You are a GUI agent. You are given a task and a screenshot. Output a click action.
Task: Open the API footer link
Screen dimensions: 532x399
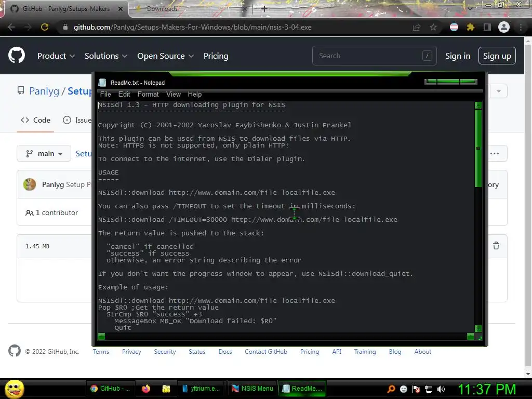[337, 352]
